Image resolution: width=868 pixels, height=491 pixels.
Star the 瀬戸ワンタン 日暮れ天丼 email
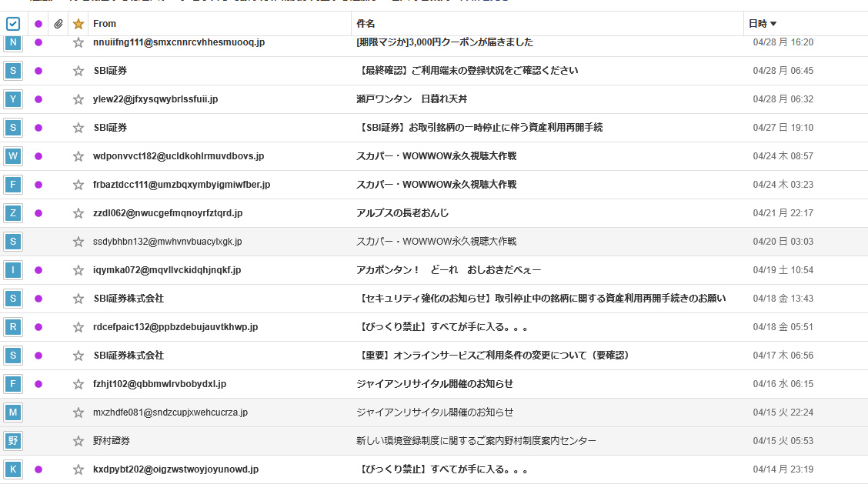point(78,99)
